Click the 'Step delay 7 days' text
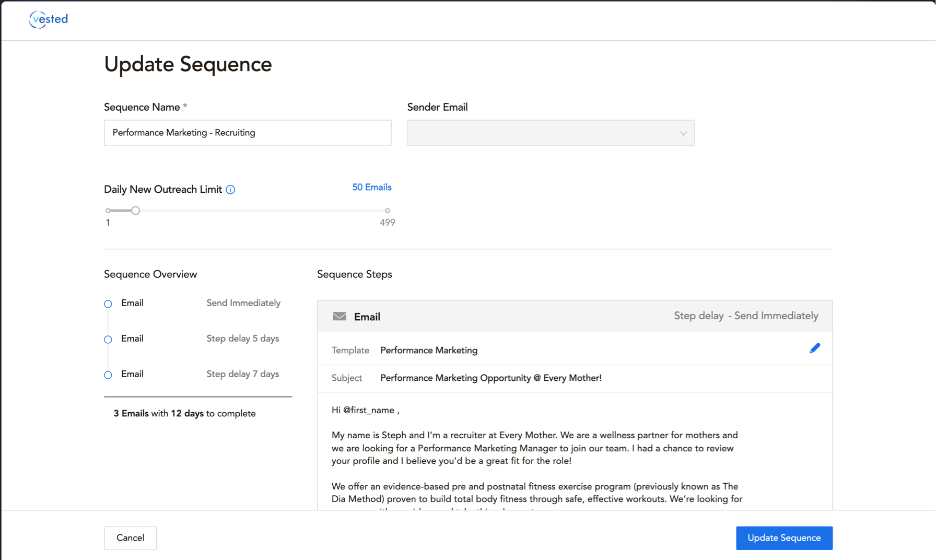 point(242,374)
